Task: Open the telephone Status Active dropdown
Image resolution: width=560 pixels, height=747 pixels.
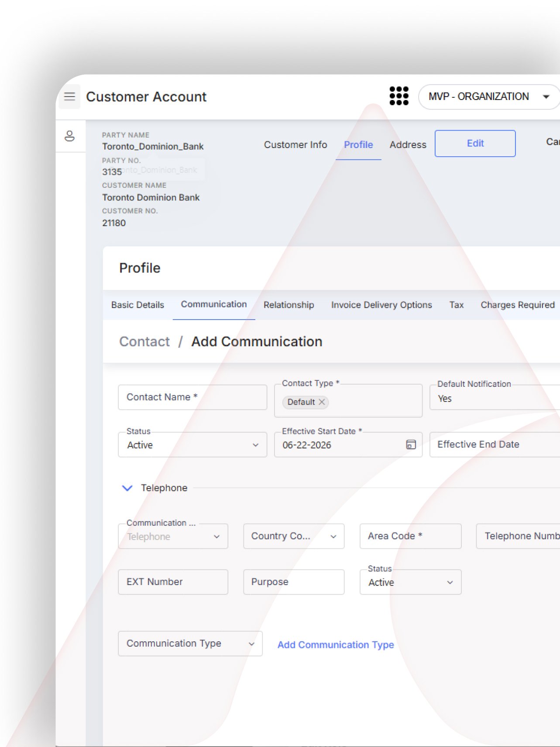Action: (410, 582)
